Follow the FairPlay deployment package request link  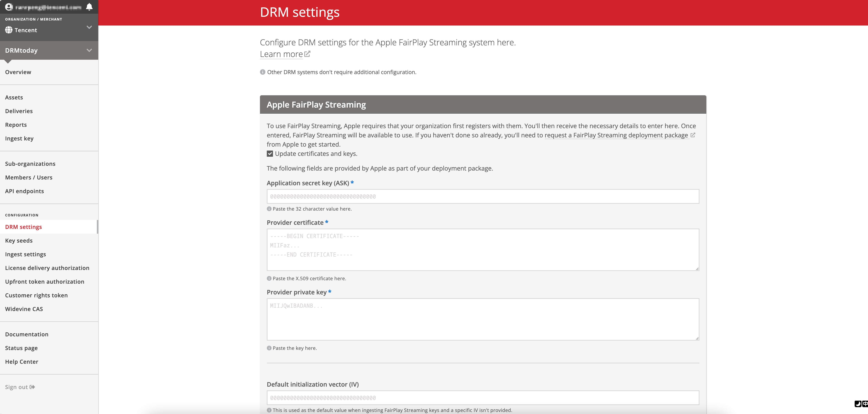tap(616, 135)
